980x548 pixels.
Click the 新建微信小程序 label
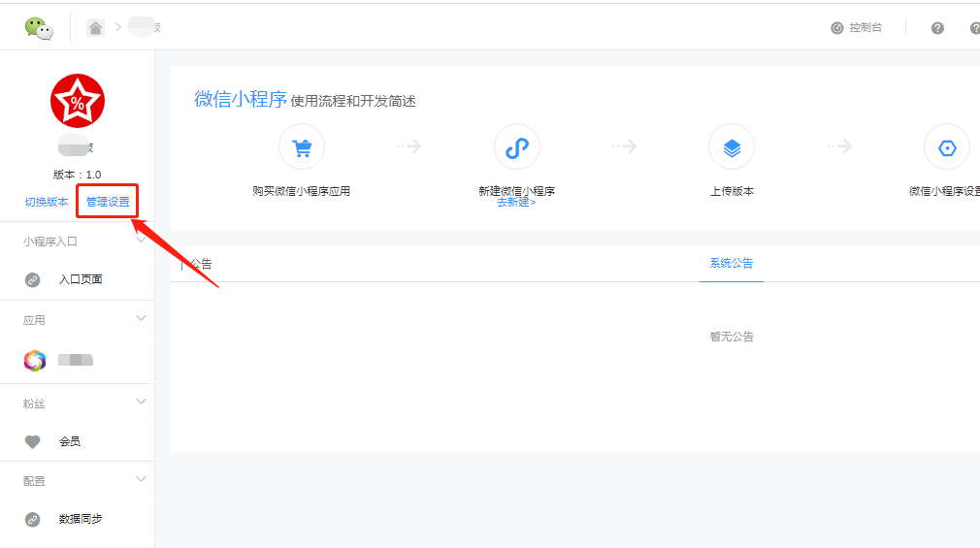point(516,190)
